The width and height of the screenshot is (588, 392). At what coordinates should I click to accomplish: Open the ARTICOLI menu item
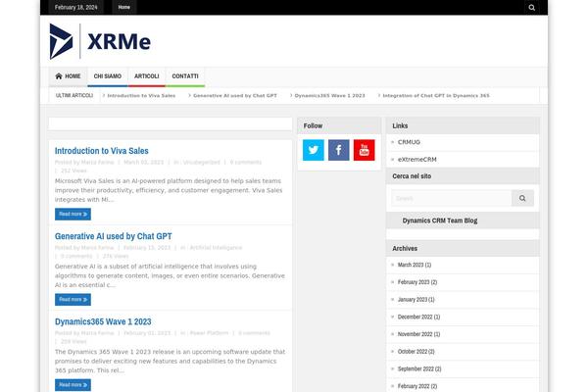147,76
